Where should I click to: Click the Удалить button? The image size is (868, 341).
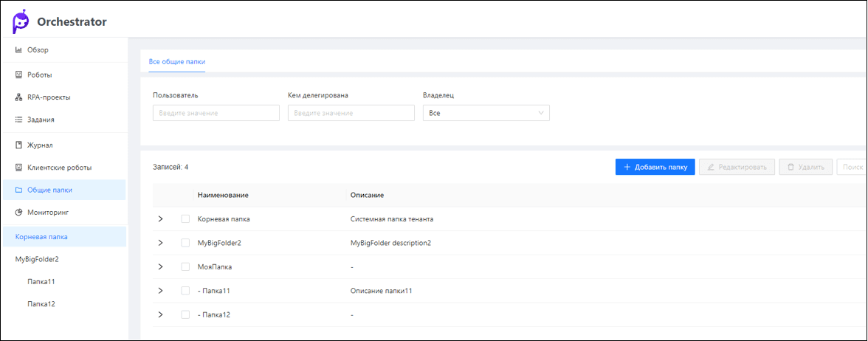click(805, 168)
